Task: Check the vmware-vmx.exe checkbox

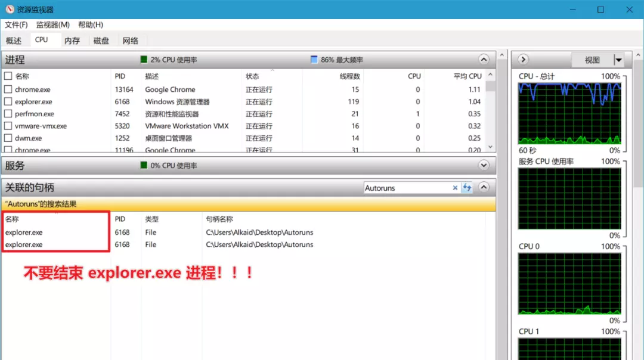Action: tap(8, 126)
